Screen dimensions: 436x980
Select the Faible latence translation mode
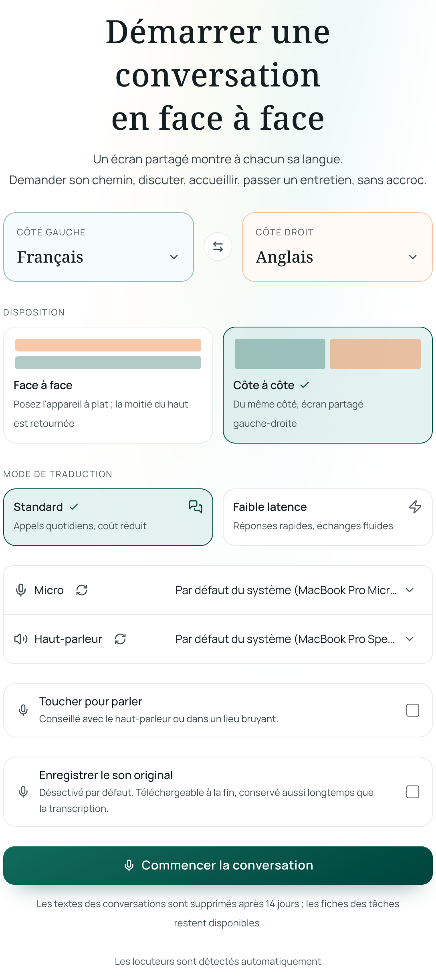pos(328,517)
